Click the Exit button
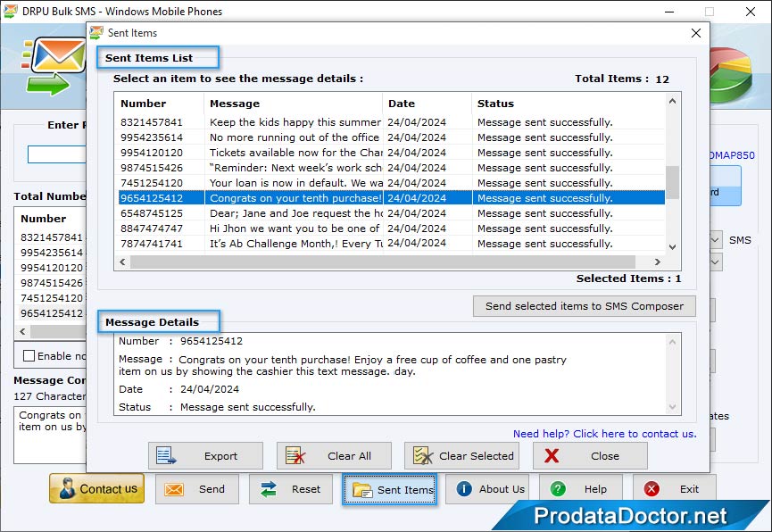772x532 pixels. tap(675, 489)
